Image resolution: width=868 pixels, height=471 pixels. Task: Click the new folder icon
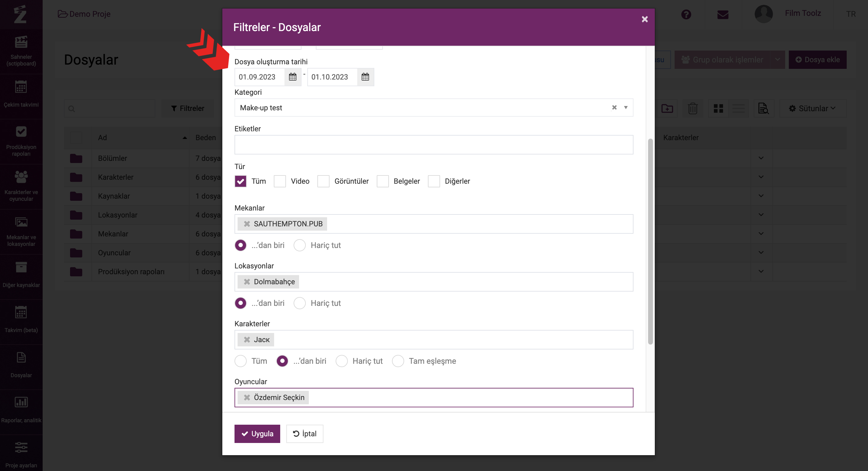(667, 108)
